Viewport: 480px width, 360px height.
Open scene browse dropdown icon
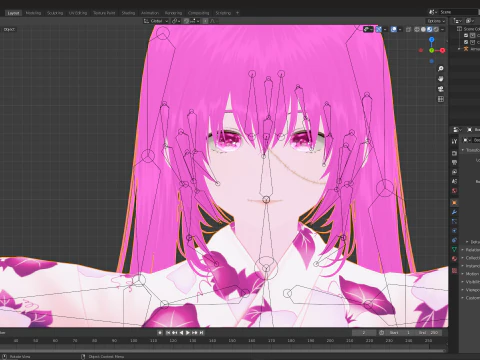(x=433, y=12)
